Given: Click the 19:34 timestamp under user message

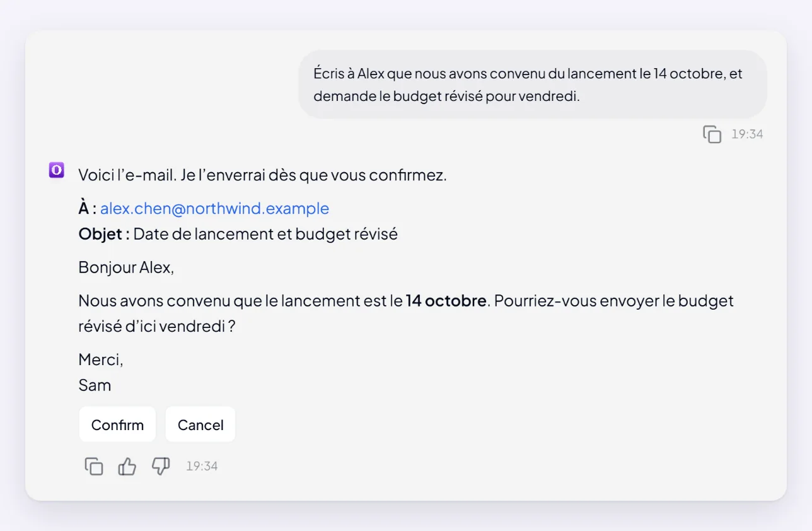Looking at the screenshot, I should click(747, 134).
